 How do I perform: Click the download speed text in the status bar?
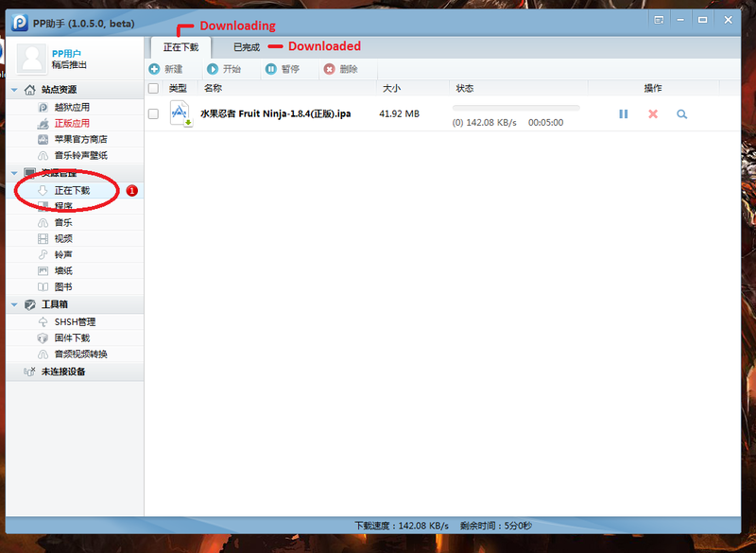click(402, 526)
